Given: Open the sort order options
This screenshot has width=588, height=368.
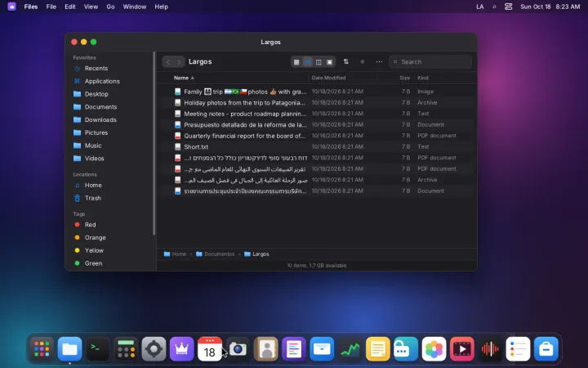Looking at the screenshot, I should pyautogui.click(x=345, y=61).
